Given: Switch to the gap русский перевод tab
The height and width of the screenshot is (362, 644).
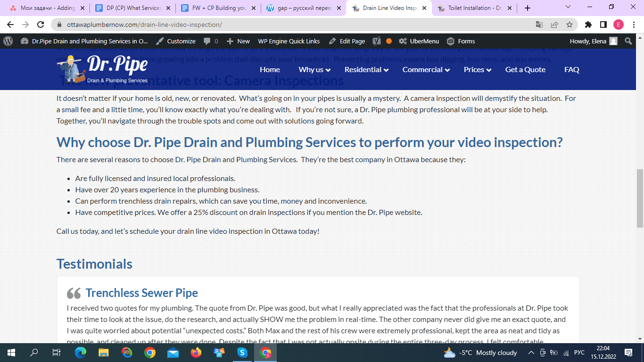Looking at the screenshot, I should pyautogui.click(x=303, y=8).
